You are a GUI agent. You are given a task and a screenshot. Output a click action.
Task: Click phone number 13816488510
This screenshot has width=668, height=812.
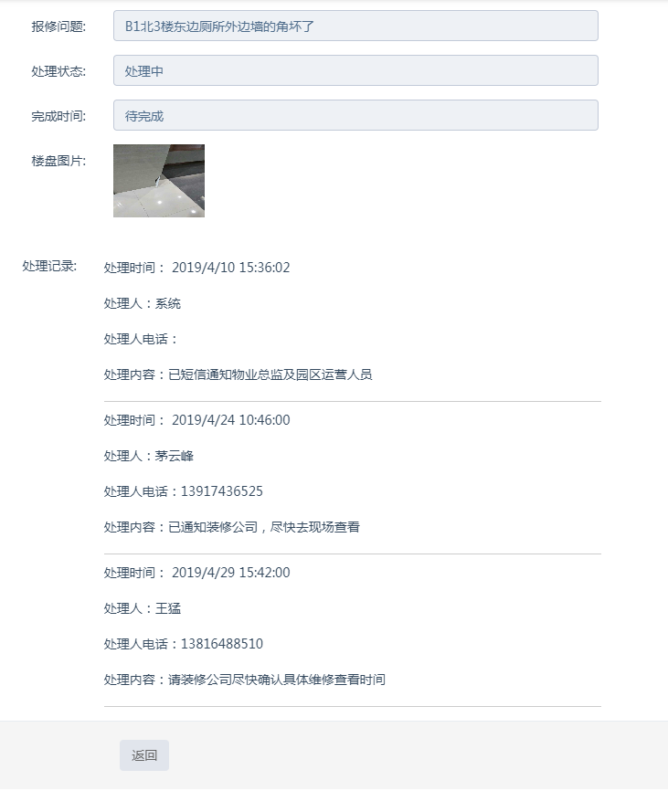pyautogui.click(x=222, y=644)
